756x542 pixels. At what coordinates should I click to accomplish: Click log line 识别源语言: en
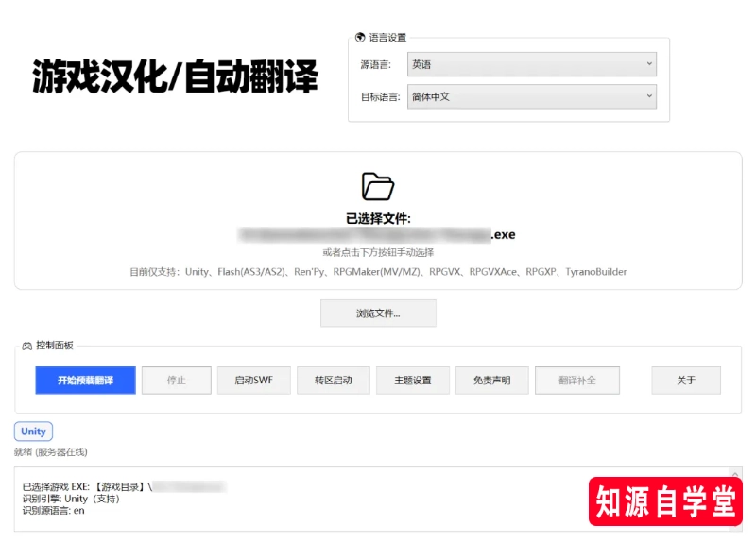[x=54, y=511]
